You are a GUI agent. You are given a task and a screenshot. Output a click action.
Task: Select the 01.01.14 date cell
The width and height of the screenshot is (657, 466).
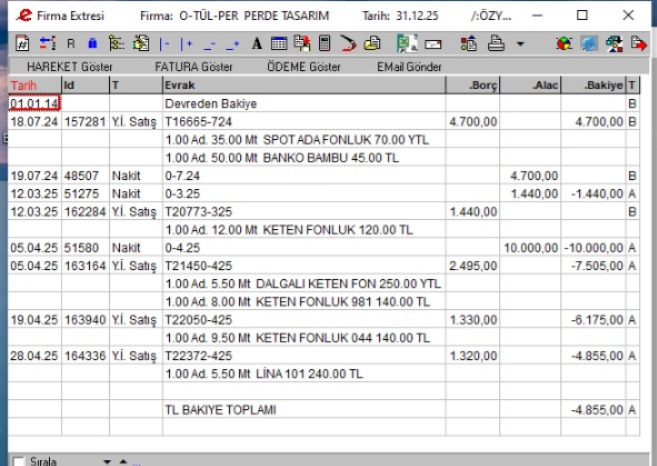(33, 103)
